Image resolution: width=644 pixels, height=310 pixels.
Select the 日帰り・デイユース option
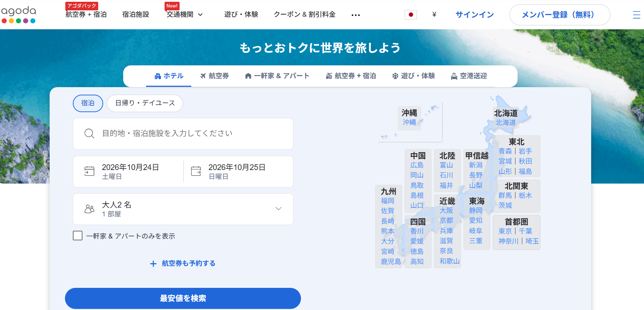(145, 103)
